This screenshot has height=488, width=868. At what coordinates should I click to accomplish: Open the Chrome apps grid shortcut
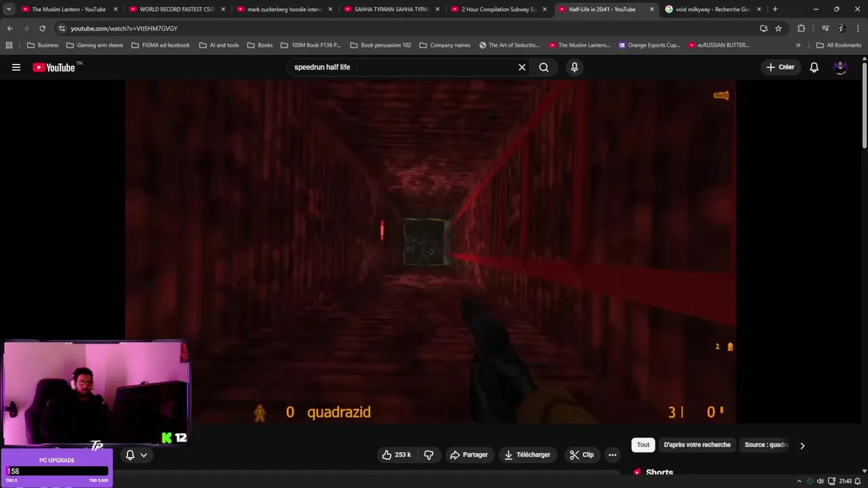point(9,45)
